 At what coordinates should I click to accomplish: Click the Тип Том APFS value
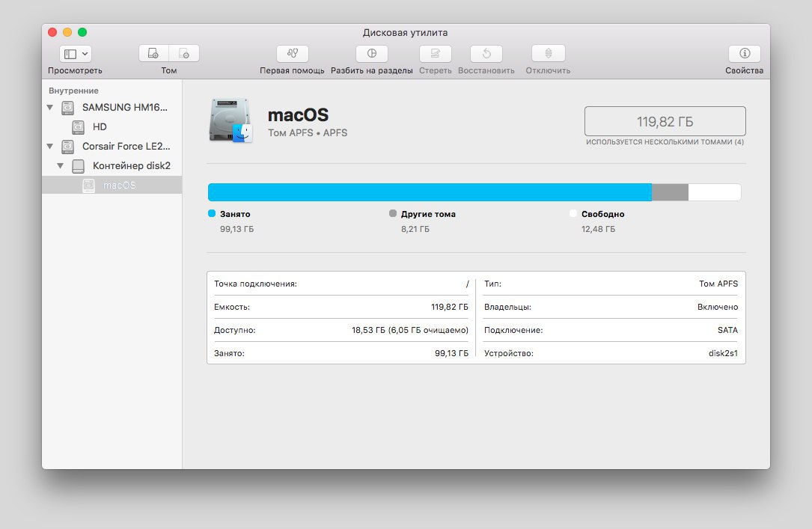(718, 284)
